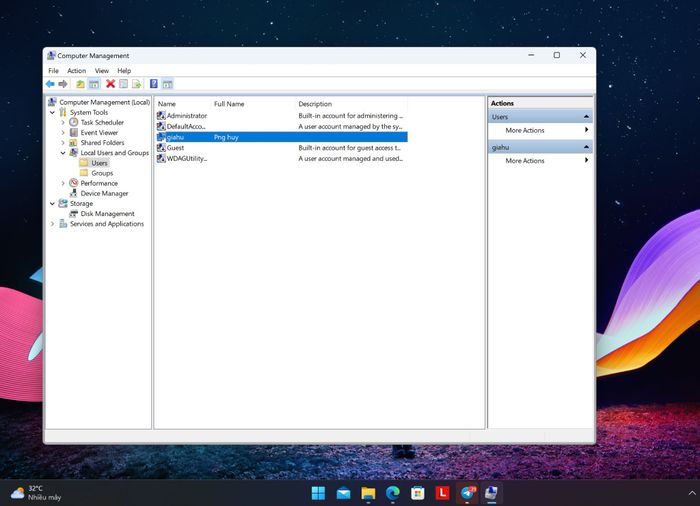700x506 pixels.
Task: Open Device Manager in the tree
Action: pyautogui.click(x=104, y=194)
